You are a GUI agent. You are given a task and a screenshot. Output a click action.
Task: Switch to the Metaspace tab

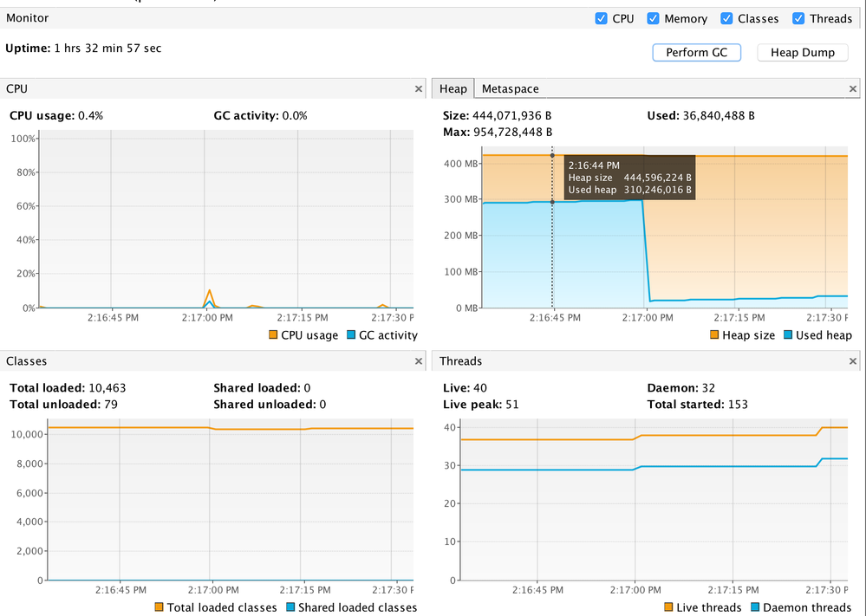(x=510, y=89)
